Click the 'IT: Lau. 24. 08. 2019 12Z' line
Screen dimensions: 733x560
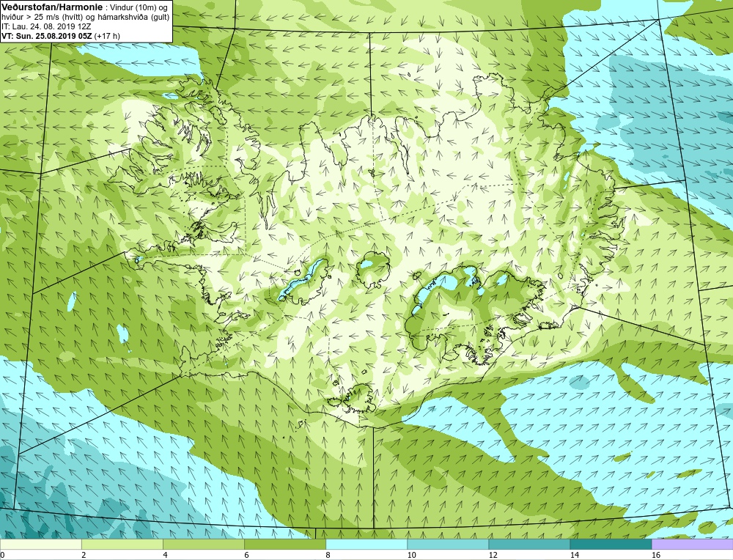45,26
